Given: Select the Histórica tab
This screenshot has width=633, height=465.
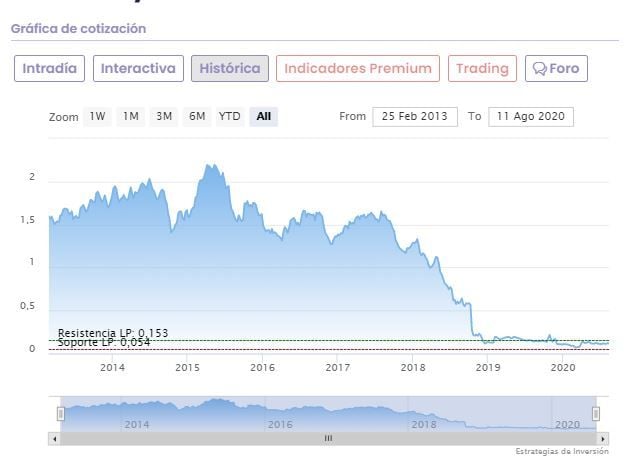Looking at the screenshot, I should click(x=230, y=69).
